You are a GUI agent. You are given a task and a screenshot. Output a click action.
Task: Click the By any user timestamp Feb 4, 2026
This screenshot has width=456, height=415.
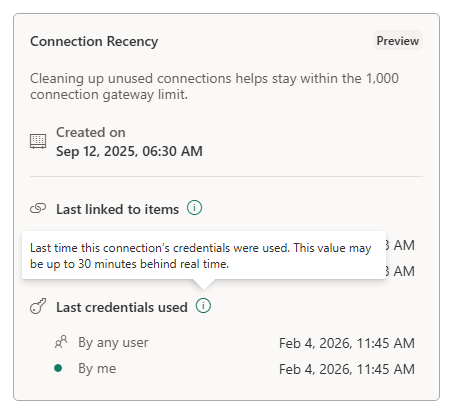(314, 343)
